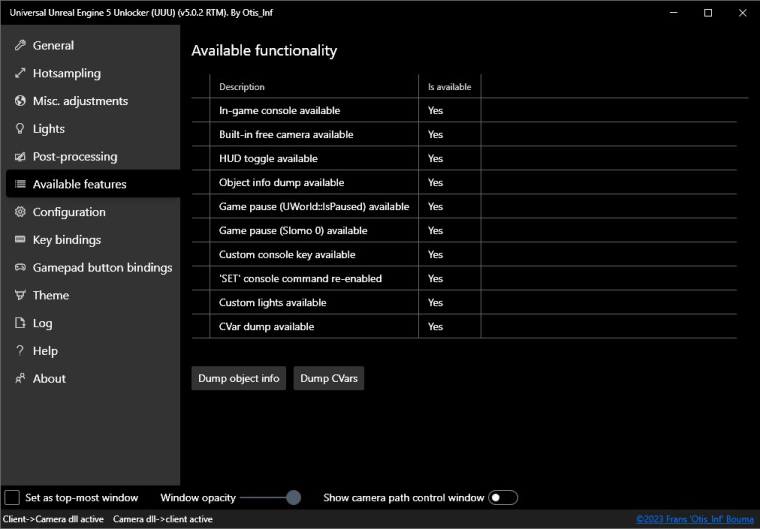Open the ©2023 Frans 'Otis_Inf' Bouma link
760x529 pixels.
(x=695, y=519)
